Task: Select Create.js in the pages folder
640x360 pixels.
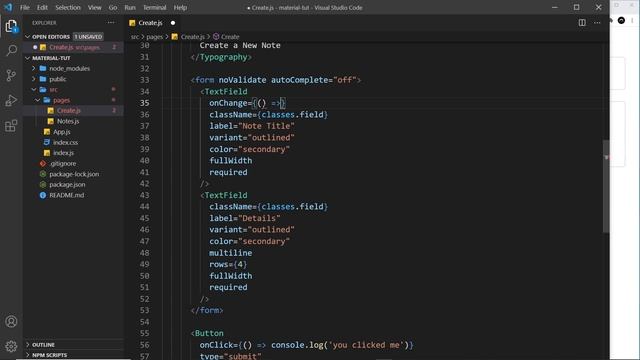Action: [73, 111]
